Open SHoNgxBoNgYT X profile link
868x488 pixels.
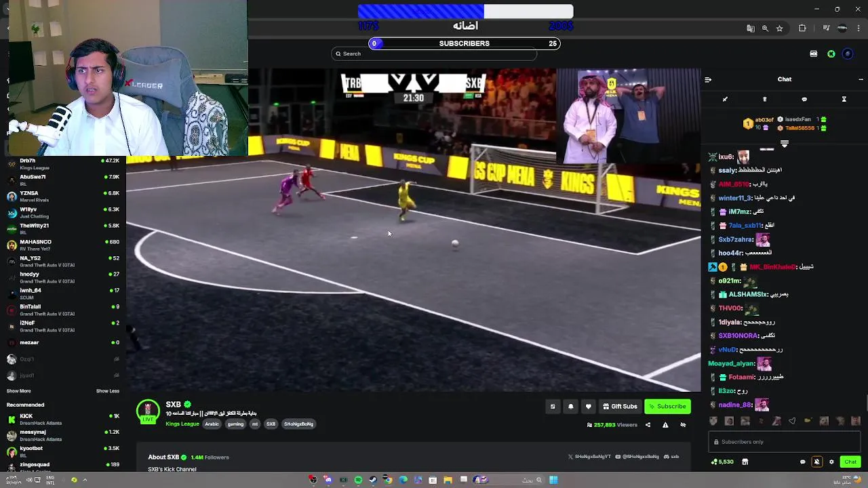pos(589,457)
